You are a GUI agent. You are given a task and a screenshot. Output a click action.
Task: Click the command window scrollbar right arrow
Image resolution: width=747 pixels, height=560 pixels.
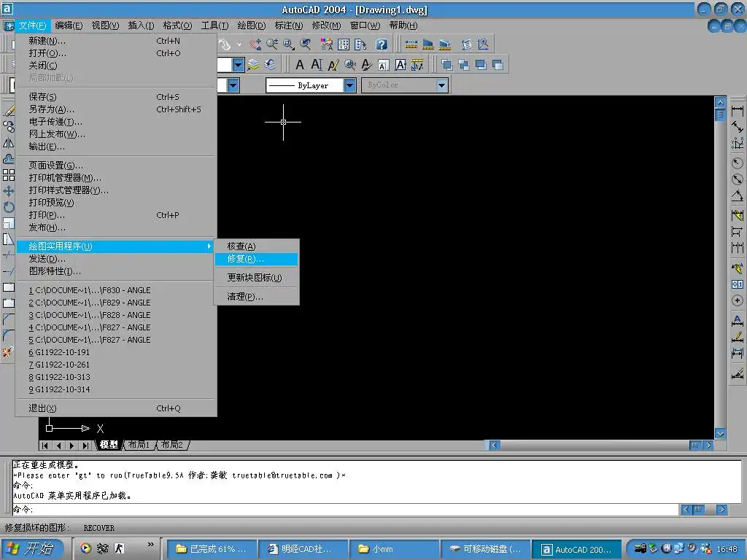(x=721, y=510)
